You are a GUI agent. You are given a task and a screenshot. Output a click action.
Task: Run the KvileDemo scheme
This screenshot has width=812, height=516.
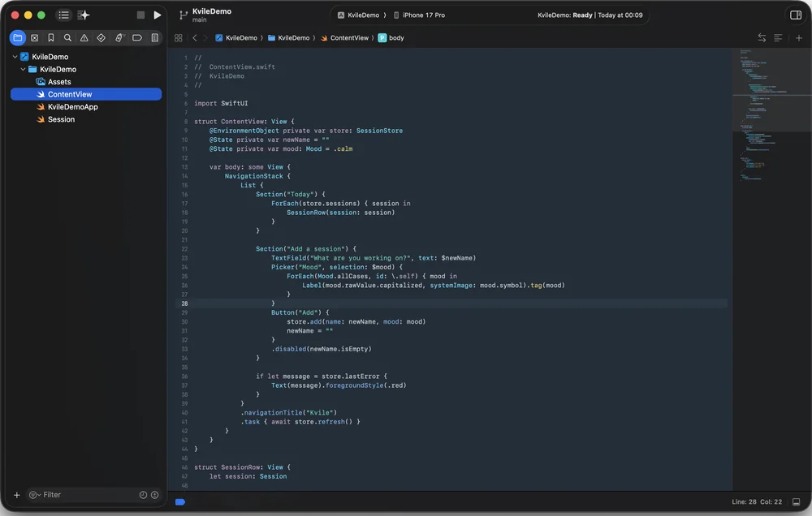158,15
